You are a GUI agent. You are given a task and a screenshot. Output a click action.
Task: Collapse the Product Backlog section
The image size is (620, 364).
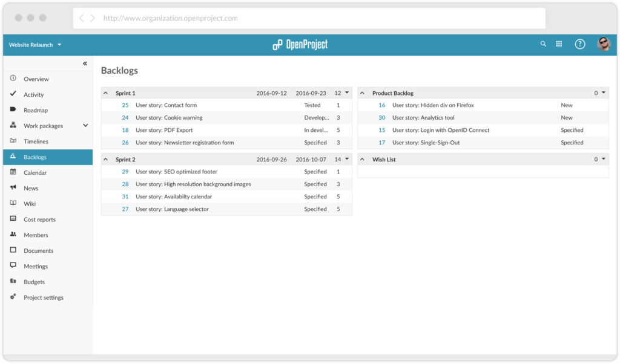[362, 93]
